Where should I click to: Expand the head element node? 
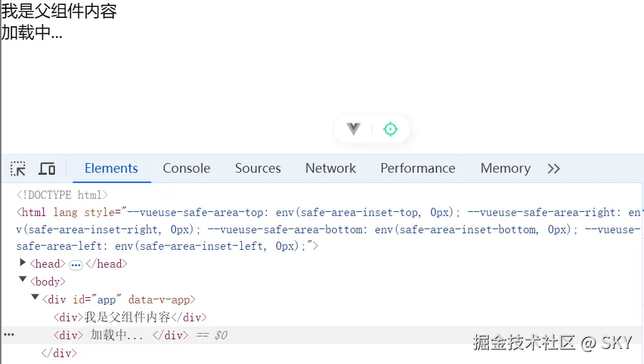coord(23,263)
